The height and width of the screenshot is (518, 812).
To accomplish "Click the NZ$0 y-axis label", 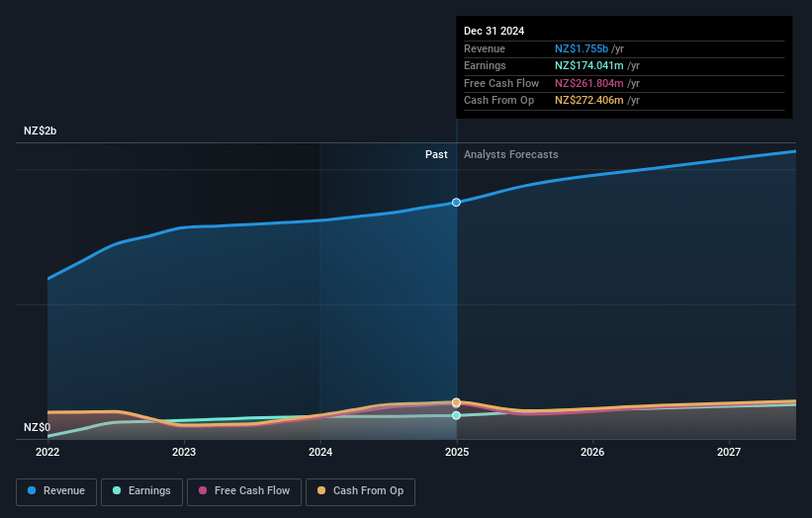I will pyautogui.click(x=38, y=427).
